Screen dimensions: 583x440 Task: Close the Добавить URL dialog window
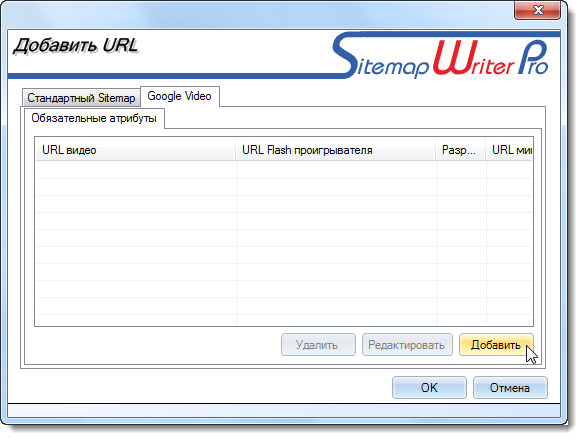click(537, 10)
